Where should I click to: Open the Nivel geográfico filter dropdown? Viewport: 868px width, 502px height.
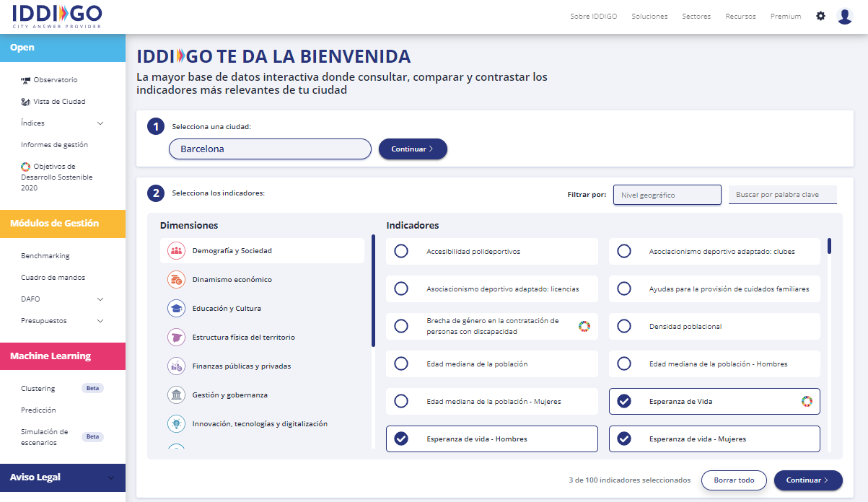coord(667,195)
